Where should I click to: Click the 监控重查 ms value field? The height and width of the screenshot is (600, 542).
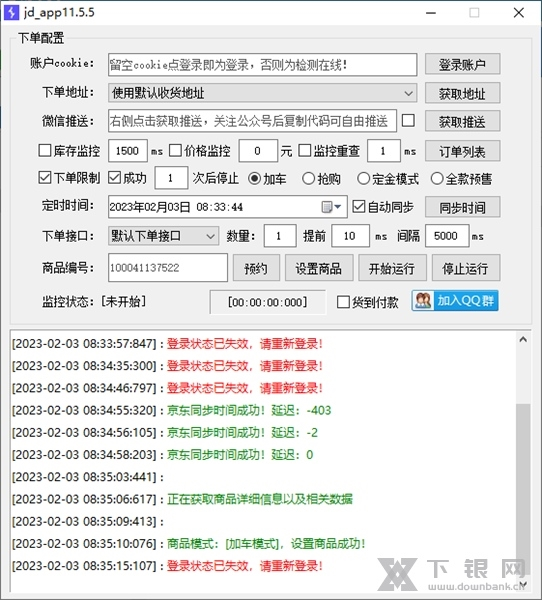[x=384, y=151]
